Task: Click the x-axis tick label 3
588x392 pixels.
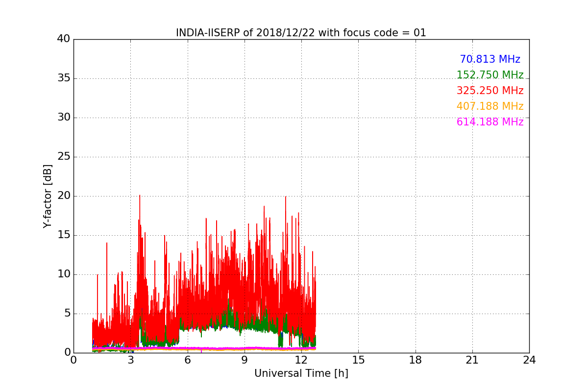Action: 130,360
